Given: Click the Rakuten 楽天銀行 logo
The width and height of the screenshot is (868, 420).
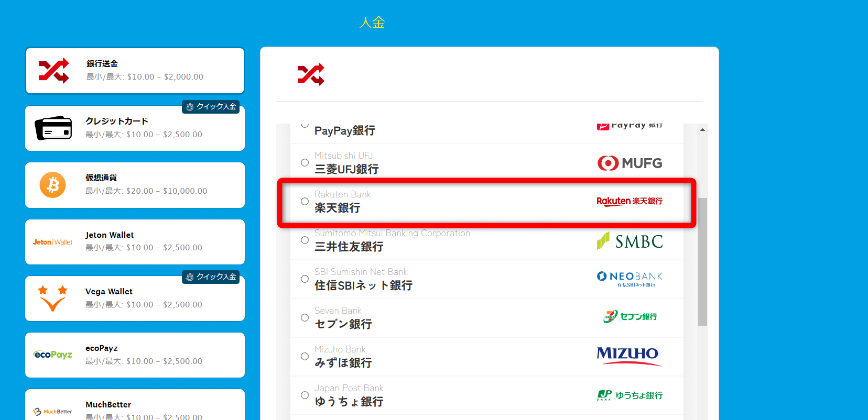Looking at the screenshot, I should [630, 201].
